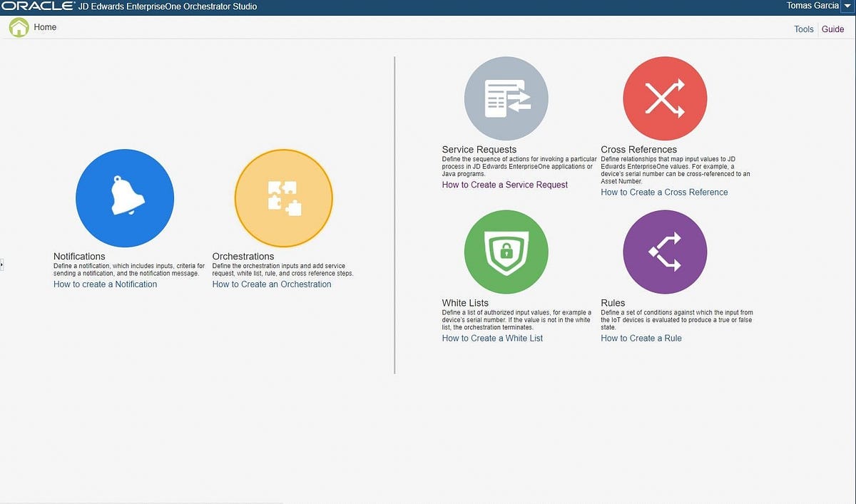
Task: Click the Tomas Garcia user name
Action: point(812,6)
